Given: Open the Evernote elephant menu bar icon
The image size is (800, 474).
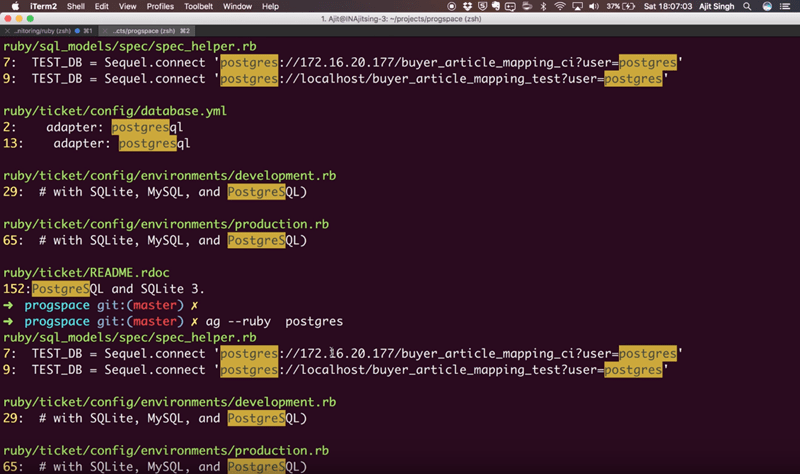Looking at the screenshot, I should (x=495, y=6).
